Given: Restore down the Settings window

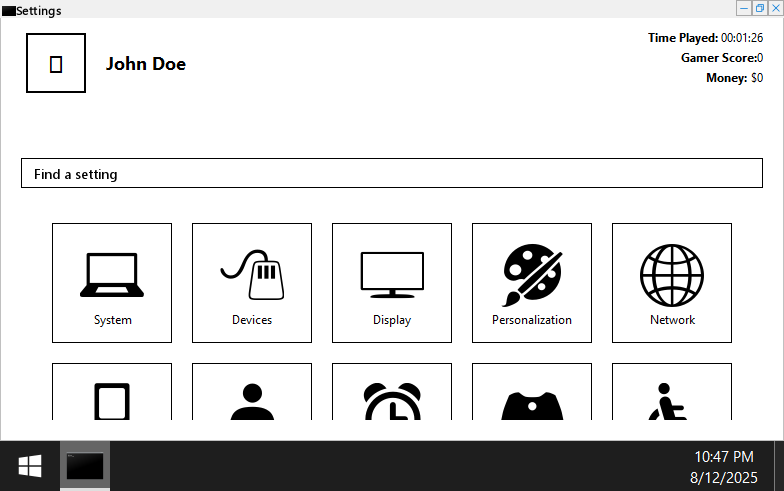Looking at the screenshot, I should coord(759,8).
